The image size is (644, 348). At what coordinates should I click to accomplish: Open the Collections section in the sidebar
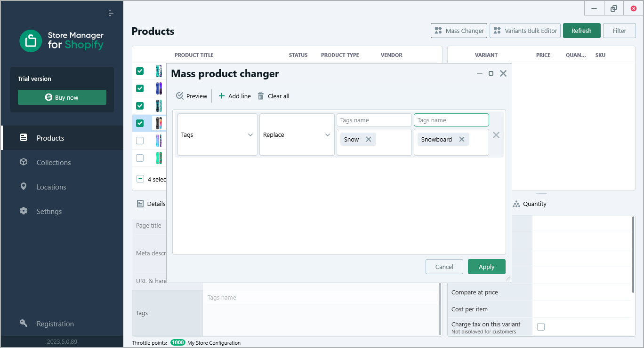62,162
